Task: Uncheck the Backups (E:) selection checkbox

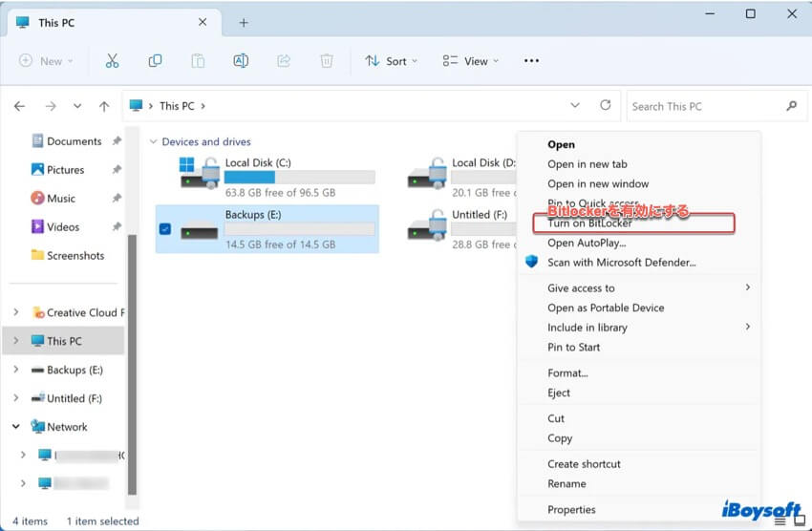Action: pos(165,229)
